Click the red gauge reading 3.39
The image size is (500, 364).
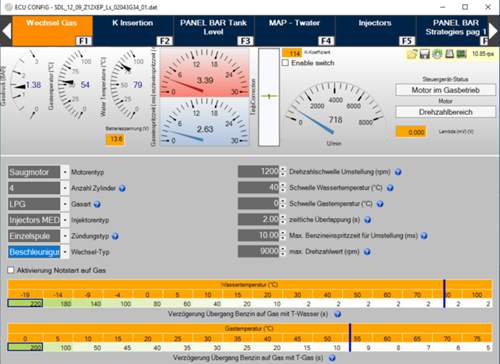(x=205, y=73)
